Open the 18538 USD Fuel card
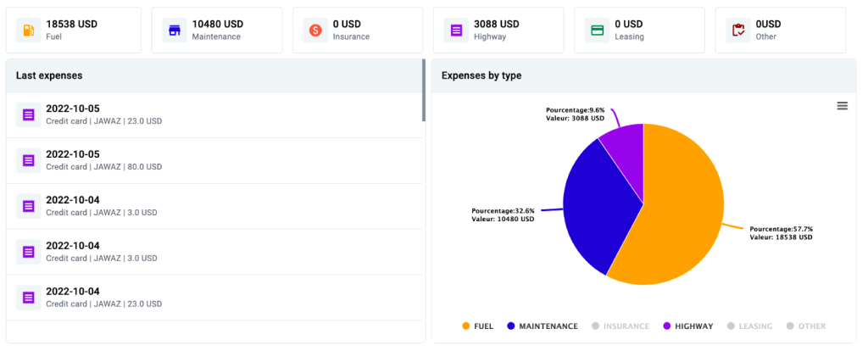 74,31
